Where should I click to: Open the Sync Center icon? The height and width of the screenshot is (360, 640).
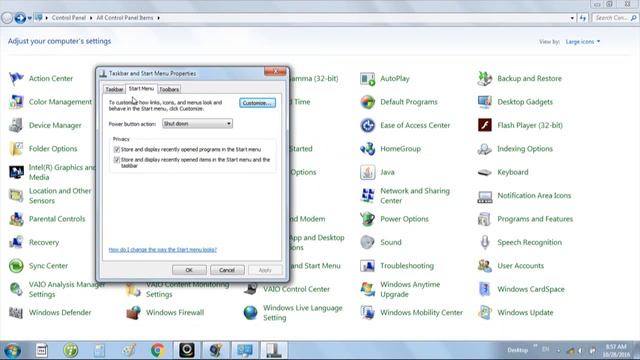pos(16,266)
